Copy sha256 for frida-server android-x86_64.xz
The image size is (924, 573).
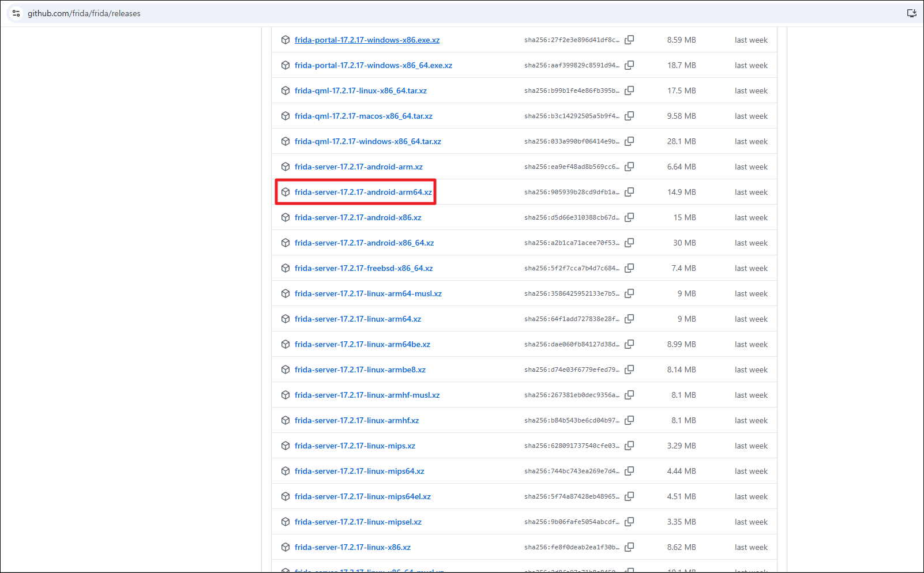pos(629,243)
